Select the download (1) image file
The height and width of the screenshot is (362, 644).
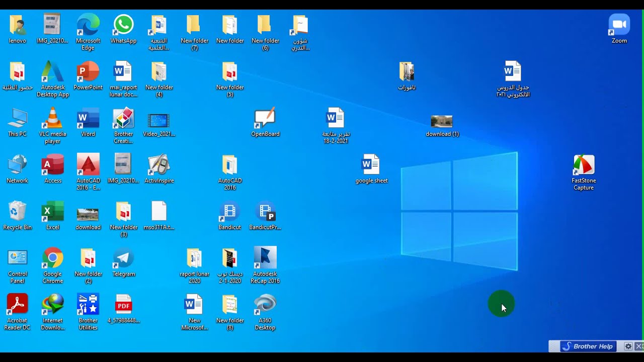point(442,126)
